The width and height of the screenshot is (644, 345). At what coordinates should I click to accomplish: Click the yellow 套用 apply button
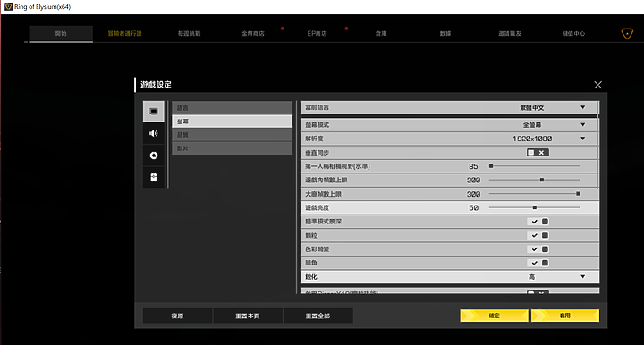[x=565, y=316]
